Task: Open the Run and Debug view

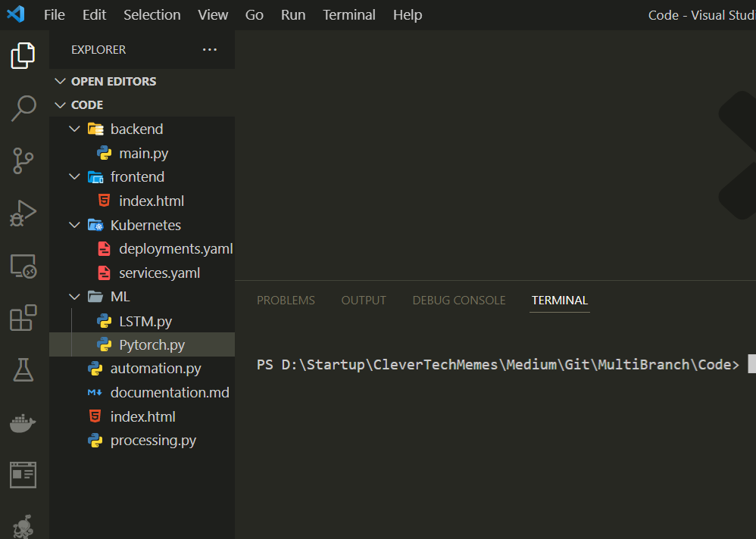Action: click(23, 213)
